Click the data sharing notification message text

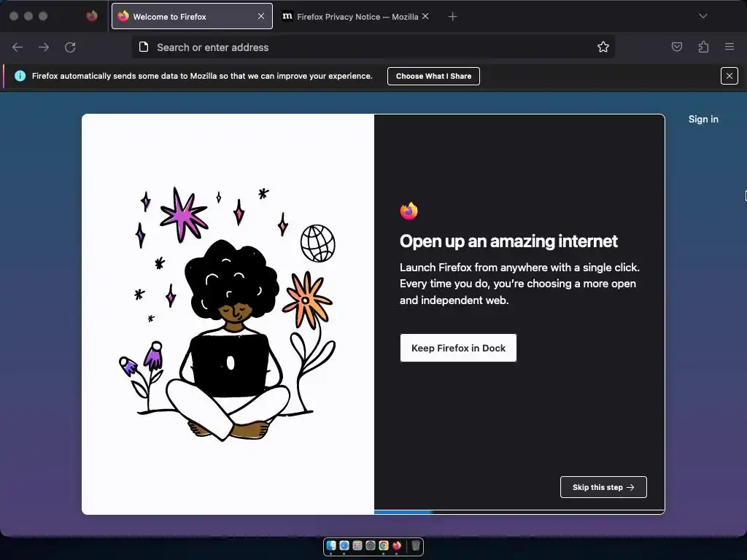point(202,76)
